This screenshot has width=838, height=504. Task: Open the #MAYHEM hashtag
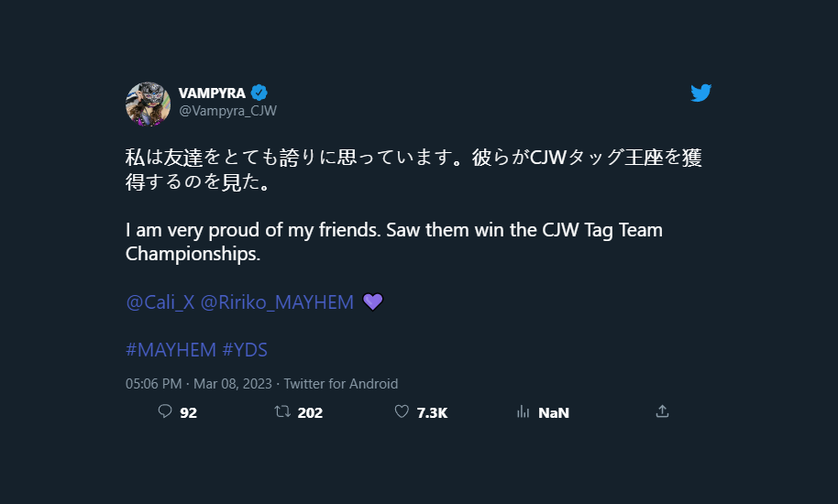pos(171,349)
